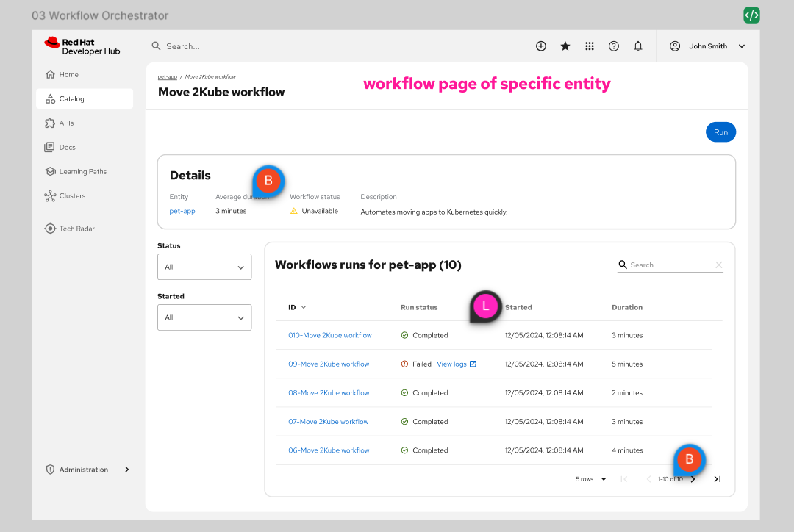Select Docs in the sidebar
Image resolution: width=794 pixels, height=532 pixels.
(x=85, y=147)
